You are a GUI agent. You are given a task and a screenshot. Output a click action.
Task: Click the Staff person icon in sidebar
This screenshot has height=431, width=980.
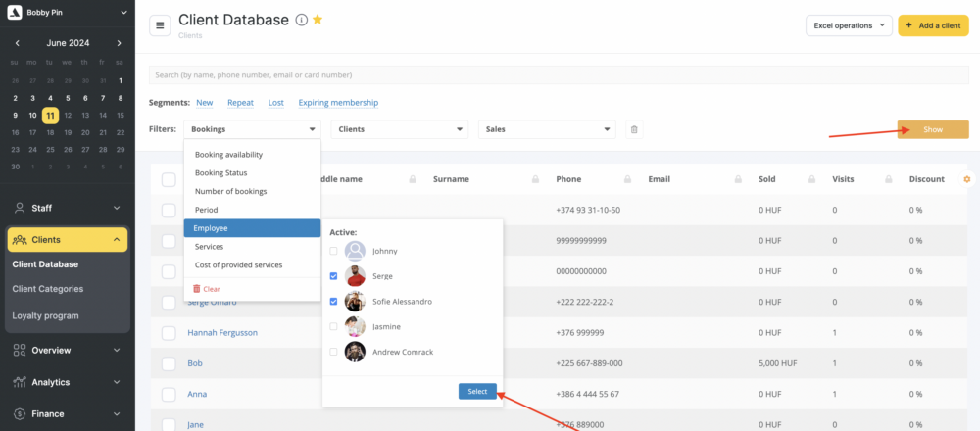20,208
